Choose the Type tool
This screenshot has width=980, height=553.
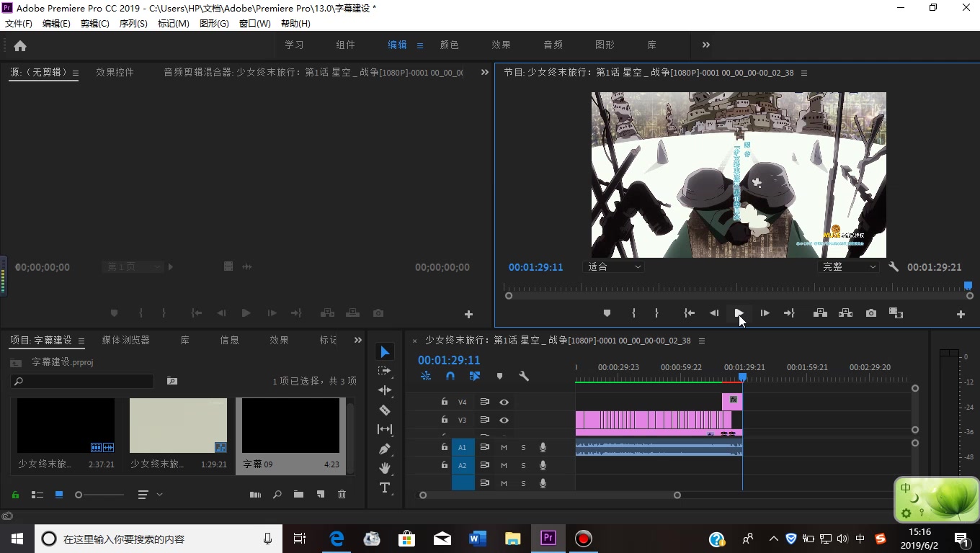[385, 487]
